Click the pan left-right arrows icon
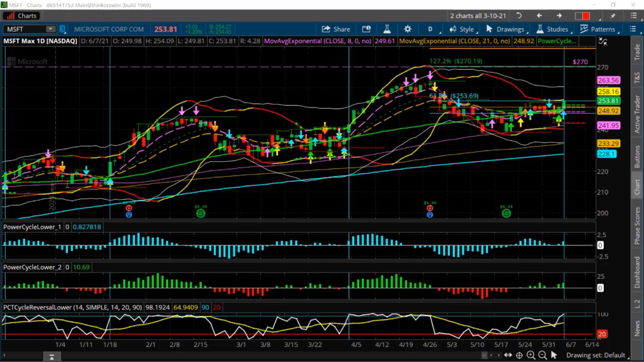The width and height of the screenshot is (644, 362). pyautogui.click(x=508, y=355)
